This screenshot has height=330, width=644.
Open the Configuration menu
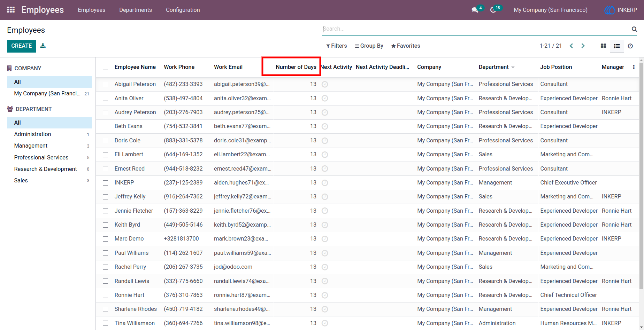point(183,10)
